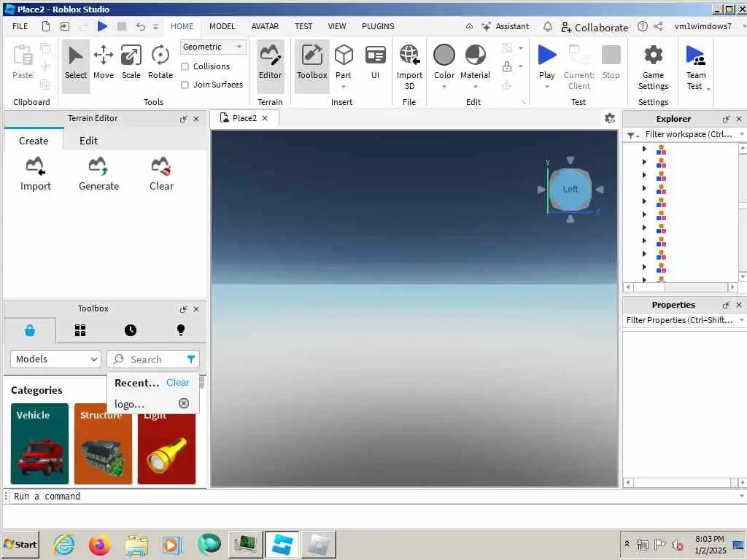Open the Toolbox Recent clock tab
The height and width of the screenshot is (560, 747).
point(130,330)
